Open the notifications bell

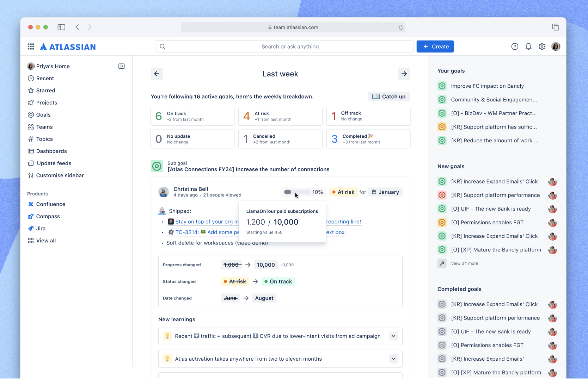[x=528, y=46]
